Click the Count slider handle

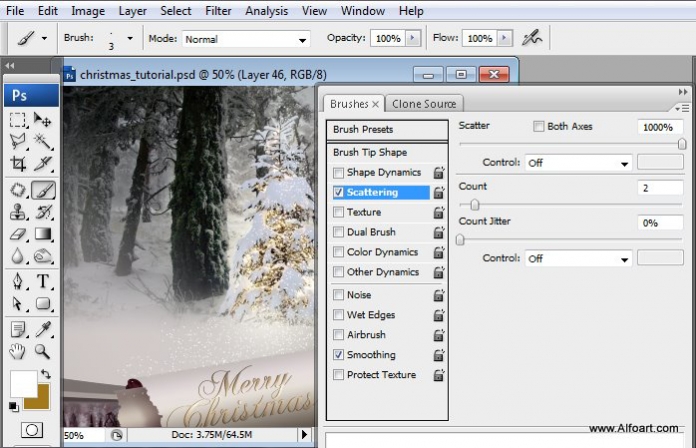coord(475,205)
